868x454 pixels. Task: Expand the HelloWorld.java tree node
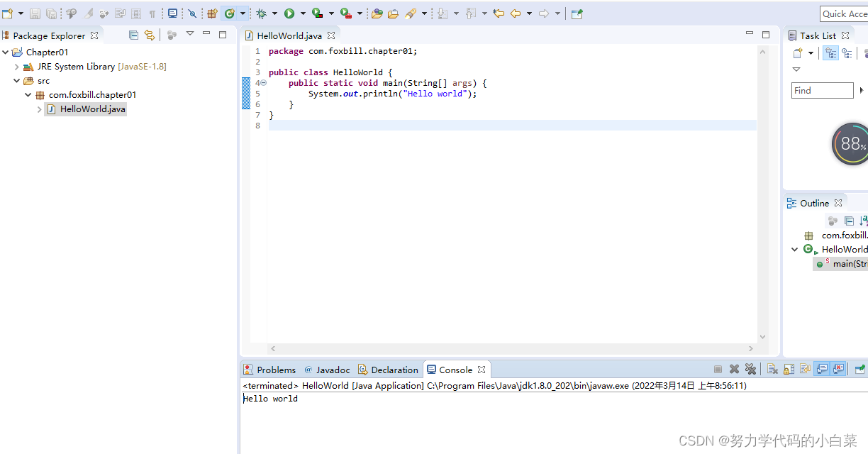coord(40,109)
